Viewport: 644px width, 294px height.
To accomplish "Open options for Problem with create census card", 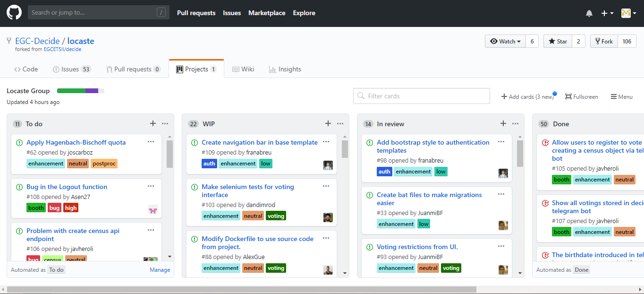I will pos(151,230).
